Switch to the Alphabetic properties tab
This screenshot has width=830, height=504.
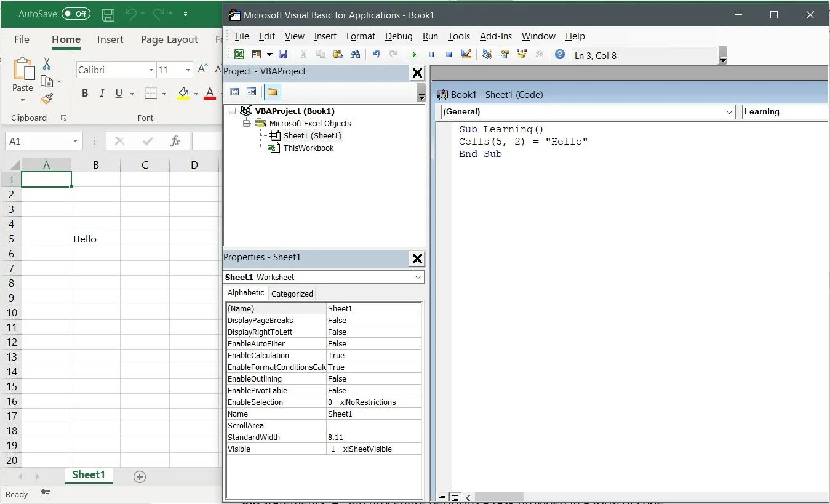point(246,293)
